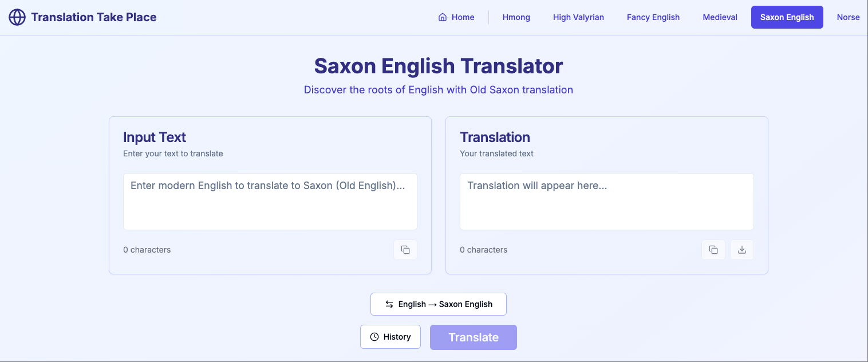Toggle translation direction to Saxon English → English
The width and height of the screenshot is (868, 362).
[x=439, y=304]
